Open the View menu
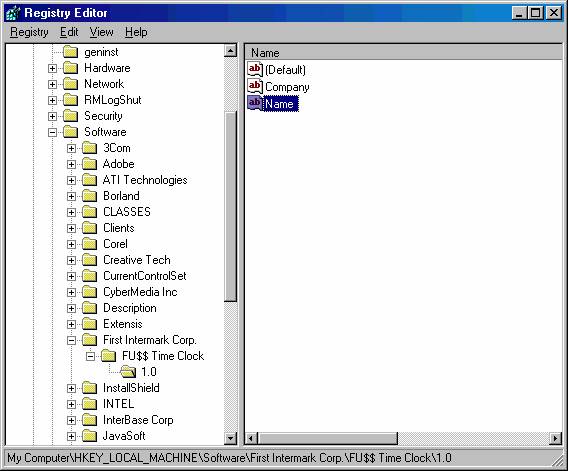568x471 pixels. [x=101, y=32]
